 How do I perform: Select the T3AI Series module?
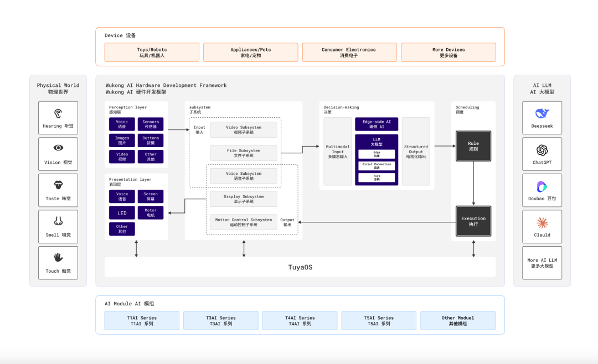[x=221, y=320]
